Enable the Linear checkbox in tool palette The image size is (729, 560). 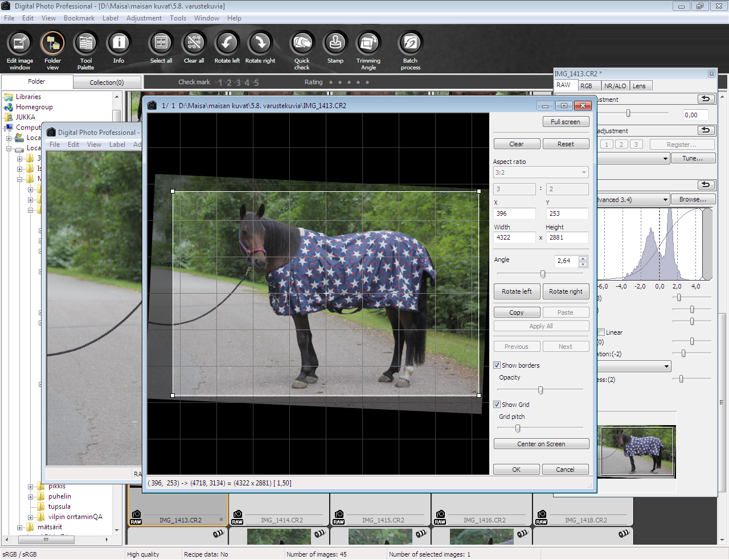(601, 332)
